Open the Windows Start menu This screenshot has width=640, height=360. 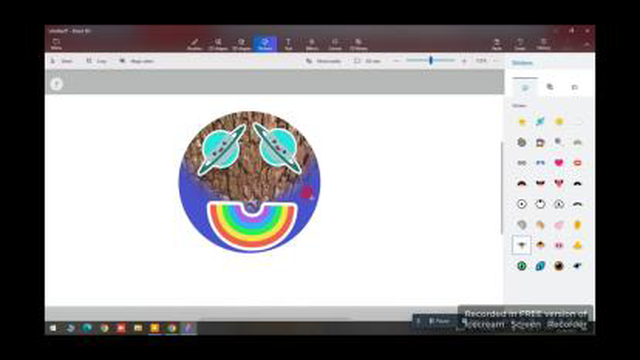click(x=53, y=328)
